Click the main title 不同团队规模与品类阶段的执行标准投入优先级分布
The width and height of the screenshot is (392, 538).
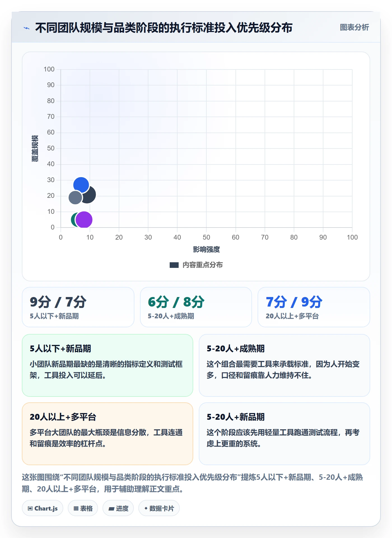coord(164,28)
